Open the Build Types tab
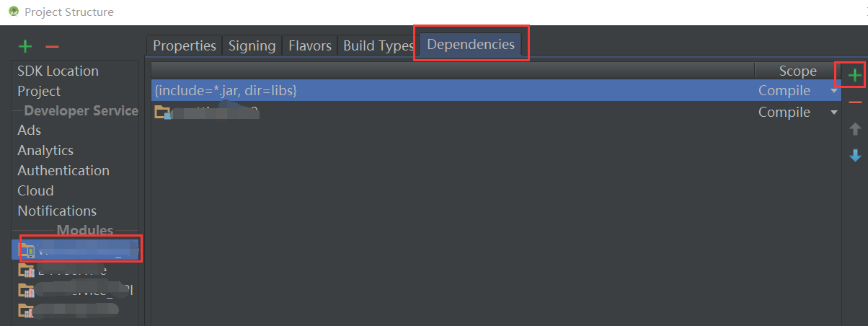This screenshot has width=868, height=326. pyautogui.click(x=378, y=45)
